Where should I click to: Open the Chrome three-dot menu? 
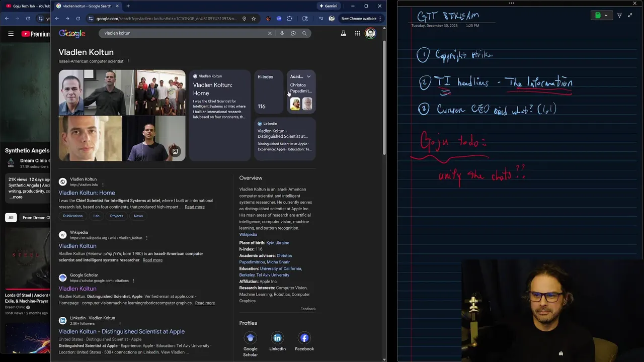pyautogui.click(x=380, y=19)
